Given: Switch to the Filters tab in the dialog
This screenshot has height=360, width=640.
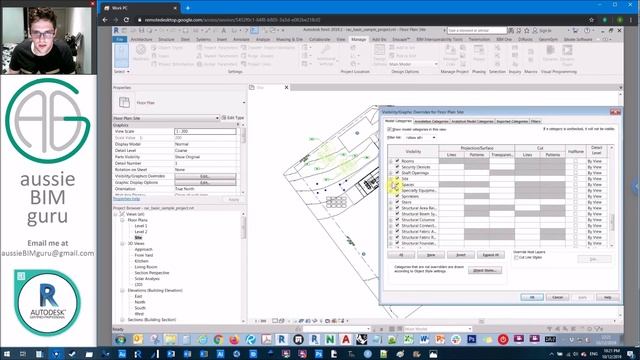Looking at the screenshot, I should coord(536,121).
